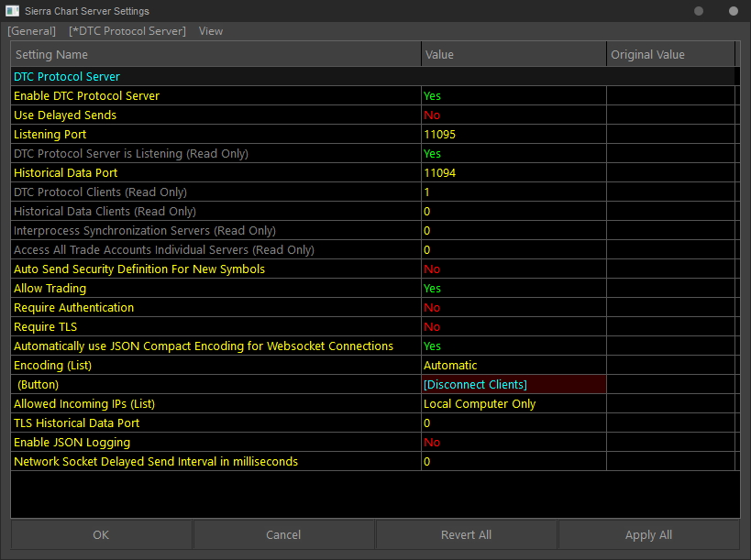The height and width of the screenshot is (560, 751).
Task: Edit Network Socket Delayed Send Interval value
Action: tap(514, 461)
